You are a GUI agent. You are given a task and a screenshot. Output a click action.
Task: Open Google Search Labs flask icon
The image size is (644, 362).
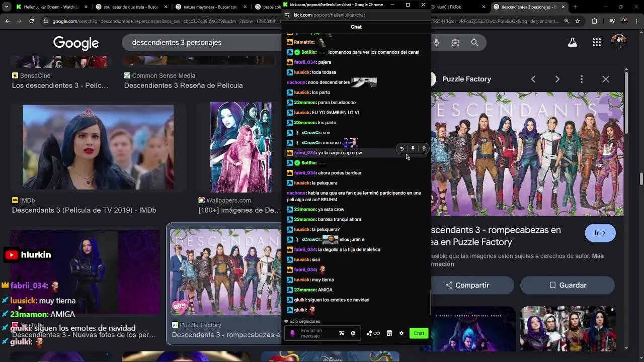point(572,43)
